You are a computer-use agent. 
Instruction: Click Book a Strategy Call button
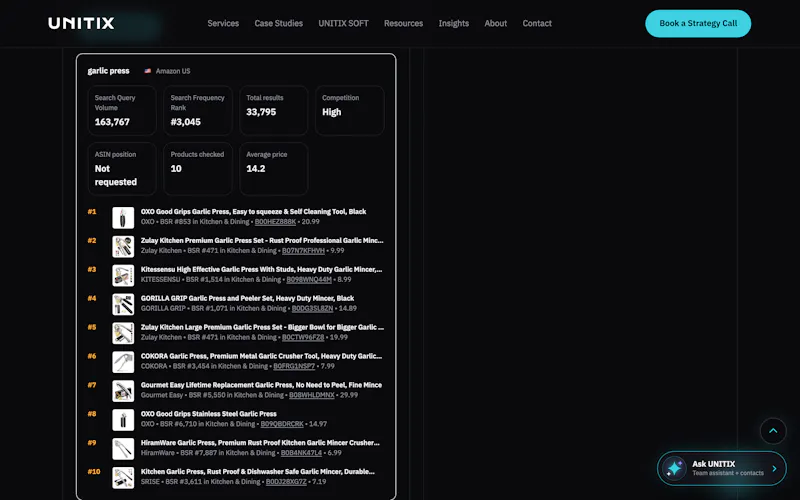[698, 23]
